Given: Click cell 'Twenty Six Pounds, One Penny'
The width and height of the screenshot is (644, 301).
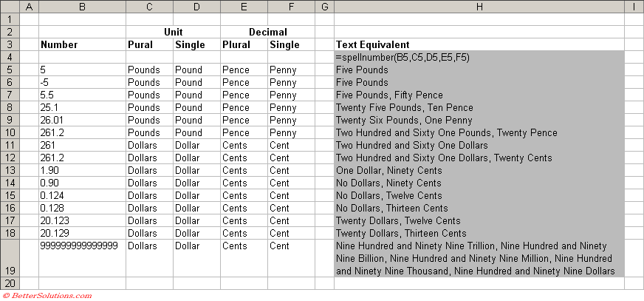Looking at the screenshot, I should pos(479,120).
